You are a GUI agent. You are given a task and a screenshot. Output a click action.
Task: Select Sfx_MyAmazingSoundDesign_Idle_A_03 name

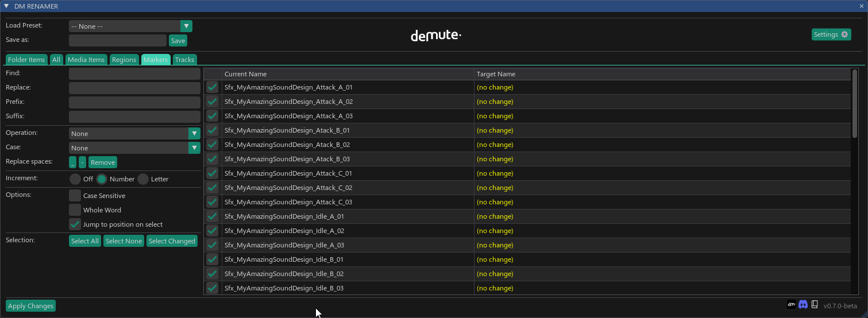[x=284, y=245]
